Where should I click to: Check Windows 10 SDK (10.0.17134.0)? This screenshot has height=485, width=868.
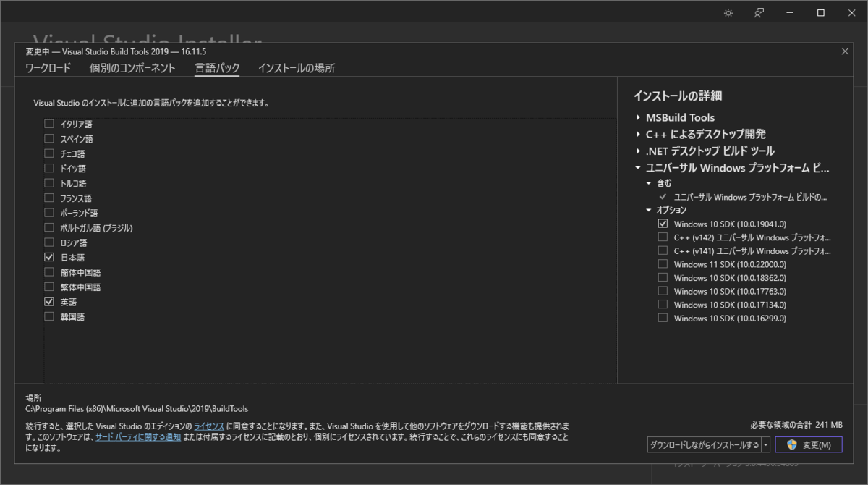pyautogui.click(x=663, y=305)
